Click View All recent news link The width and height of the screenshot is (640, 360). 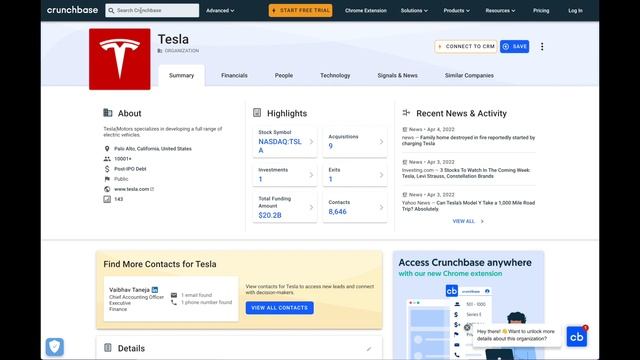point(468,221)
